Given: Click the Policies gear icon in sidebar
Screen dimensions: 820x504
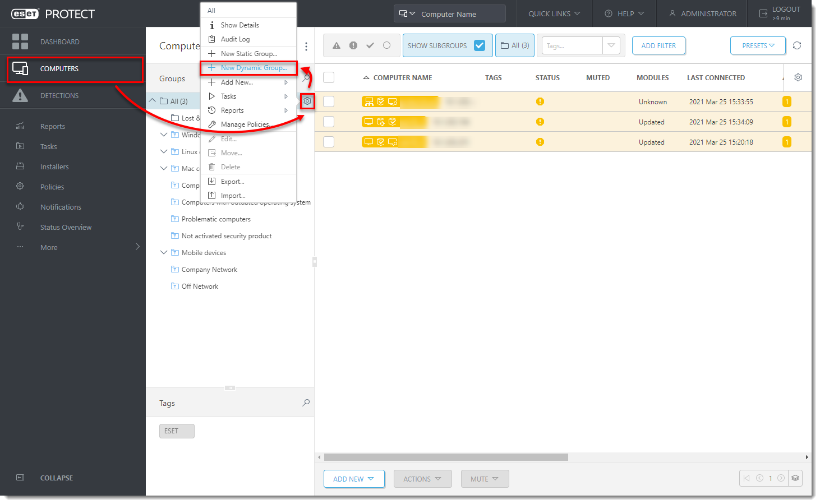Looking at the screenshot, I should [20, 186].
